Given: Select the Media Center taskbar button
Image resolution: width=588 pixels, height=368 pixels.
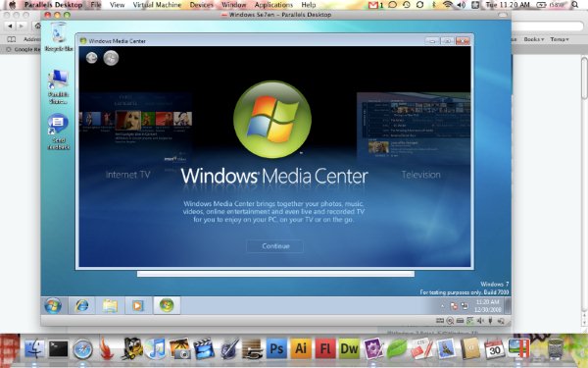Looking at the screenshot, I should pyautogui.click(x=167, y=305).
